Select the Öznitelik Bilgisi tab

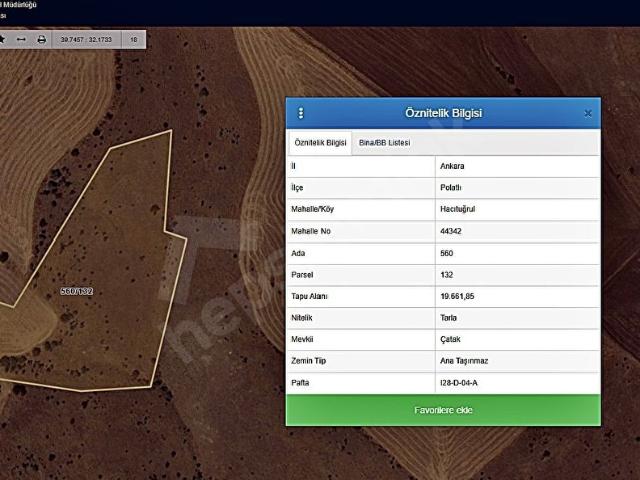point(320,143)
